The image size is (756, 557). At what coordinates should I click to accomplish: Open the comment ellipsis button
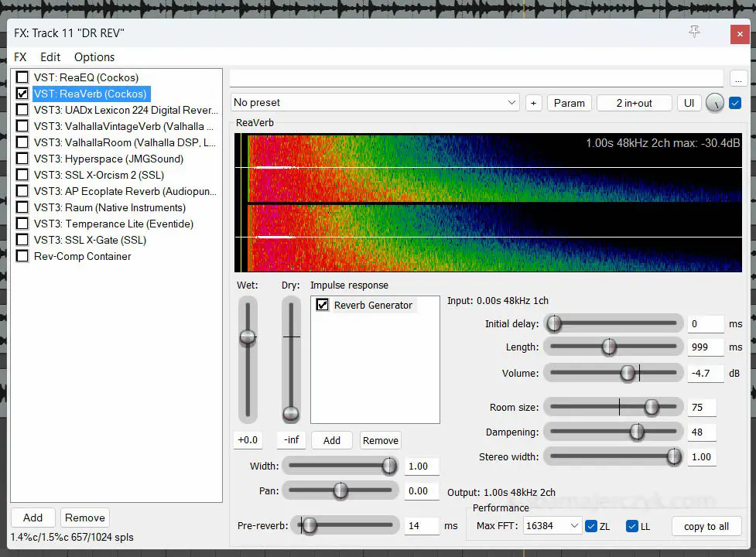click(738, 78)
